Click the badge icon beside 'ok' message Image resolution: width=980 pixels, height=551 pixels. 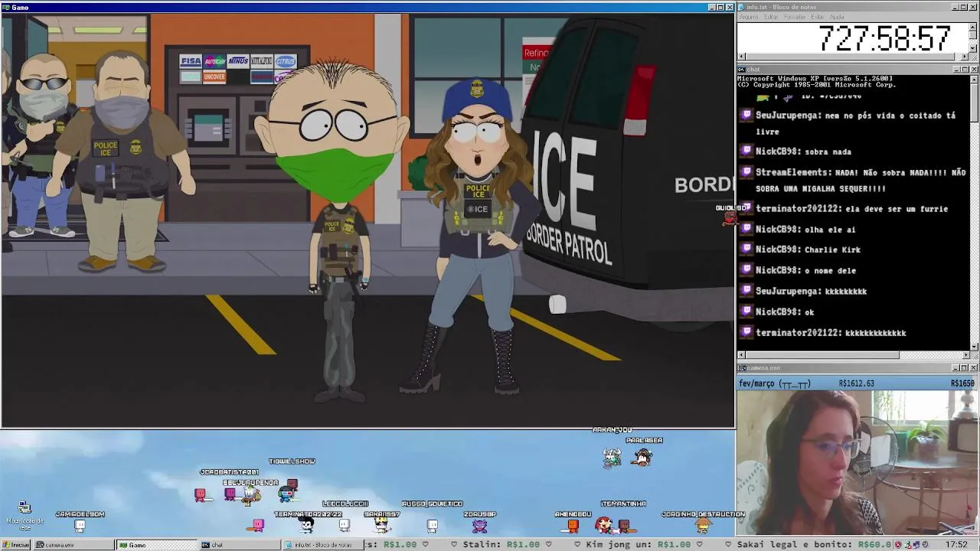[x=747, y=311]
